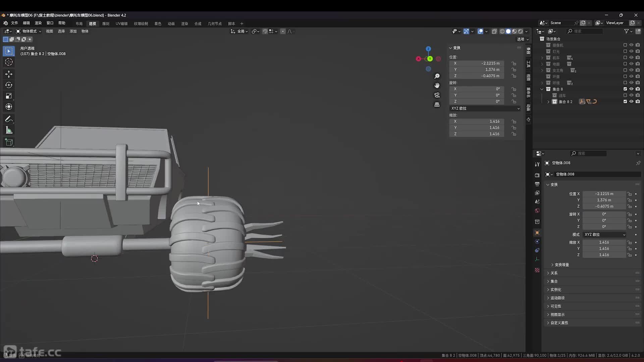The height and width of the screenshot is (362, 644).
Task: Hide 集合 8 in viewport (eye icon)
Action: tap(631, 89)
